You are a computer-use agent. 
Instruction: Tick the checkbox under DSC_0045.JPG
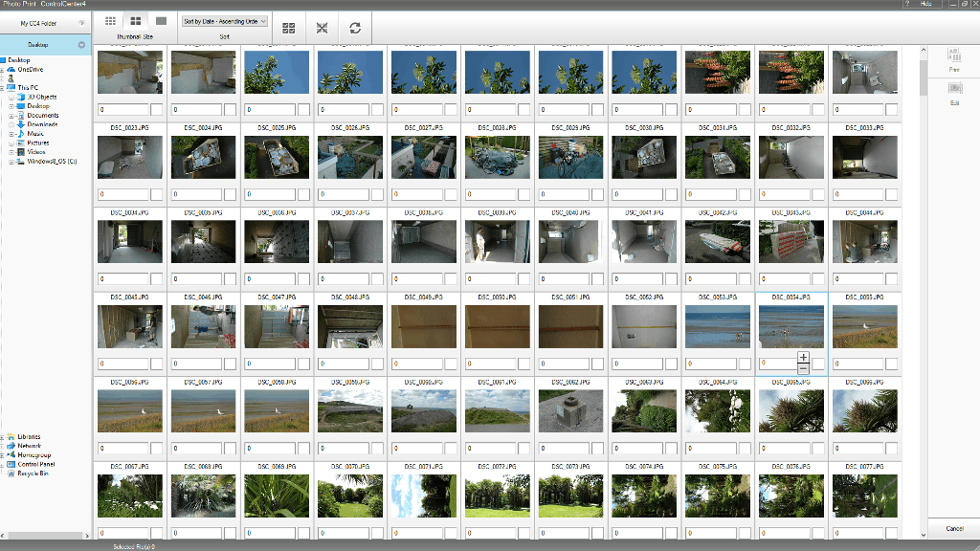pyautogui.click(x=156, y=364)
